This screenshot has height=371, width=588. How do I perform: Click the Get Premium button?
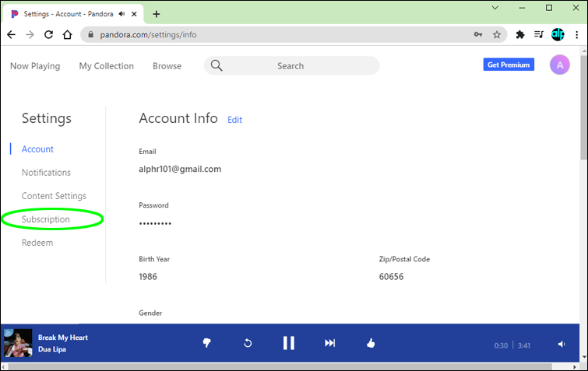click(509, 65)
